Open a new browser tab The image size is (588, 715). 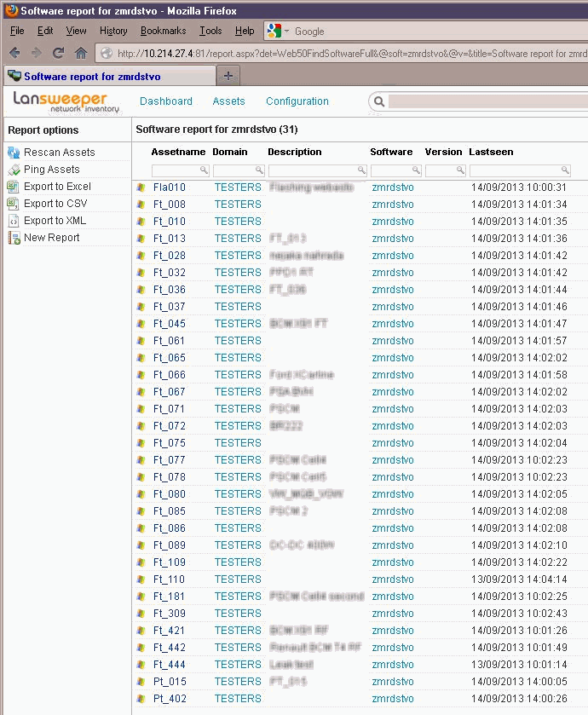[228, 76]
